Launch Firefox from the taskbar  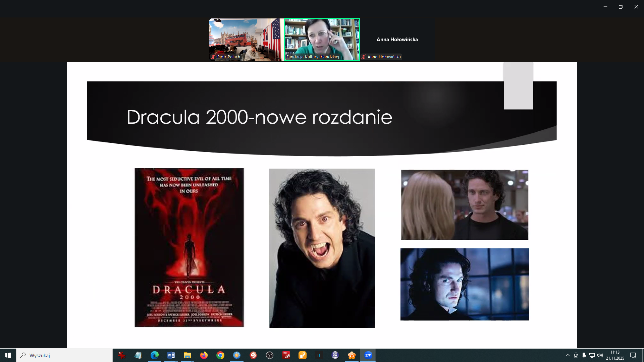coord(204,355)
